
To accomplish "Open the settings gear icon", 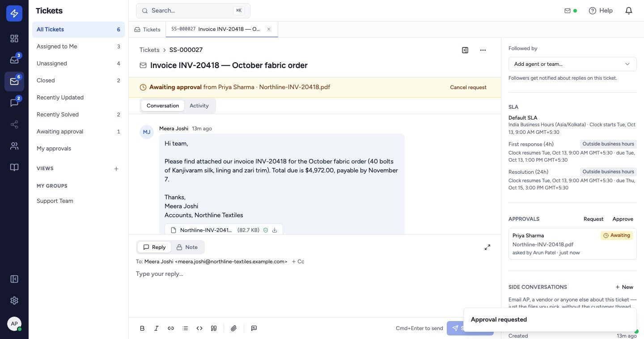I will coord(14,300).
